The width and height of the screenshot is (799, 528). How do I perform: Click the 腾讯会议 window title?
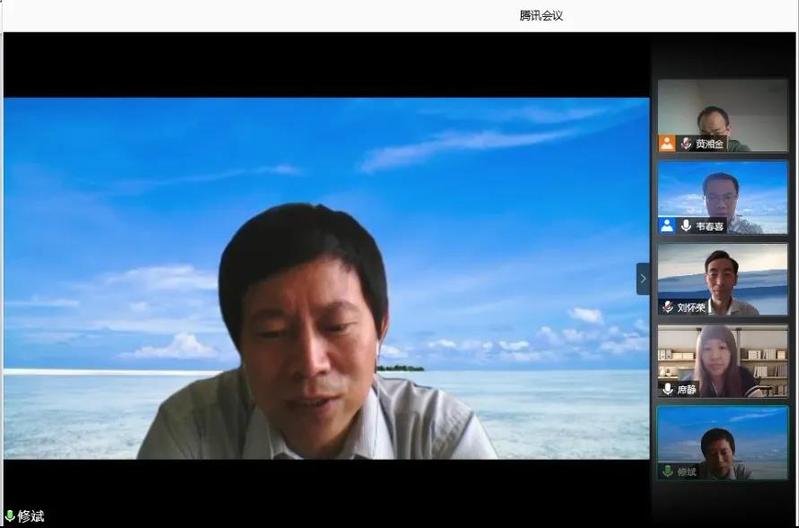(541, 15)
